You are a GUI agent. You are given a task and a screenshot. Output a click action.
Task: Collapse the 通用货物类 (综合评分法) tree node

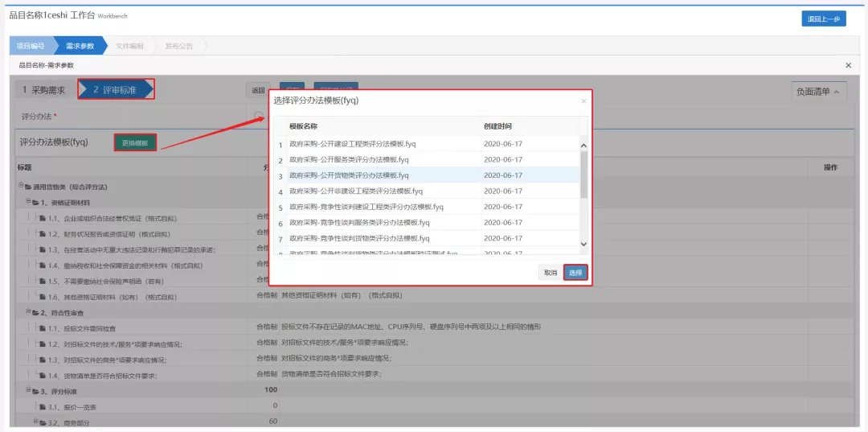[x=19, y=187]
